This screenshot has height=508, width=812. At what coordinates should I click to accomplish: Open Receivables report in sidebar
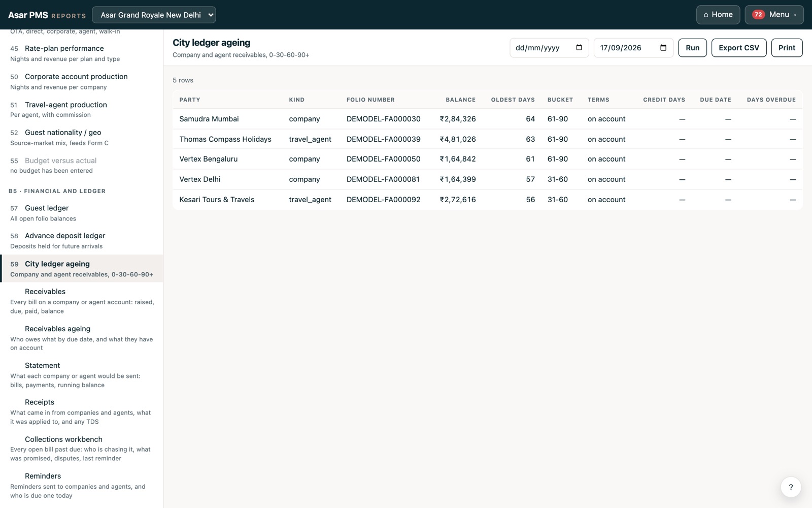(x=82, y=301)
